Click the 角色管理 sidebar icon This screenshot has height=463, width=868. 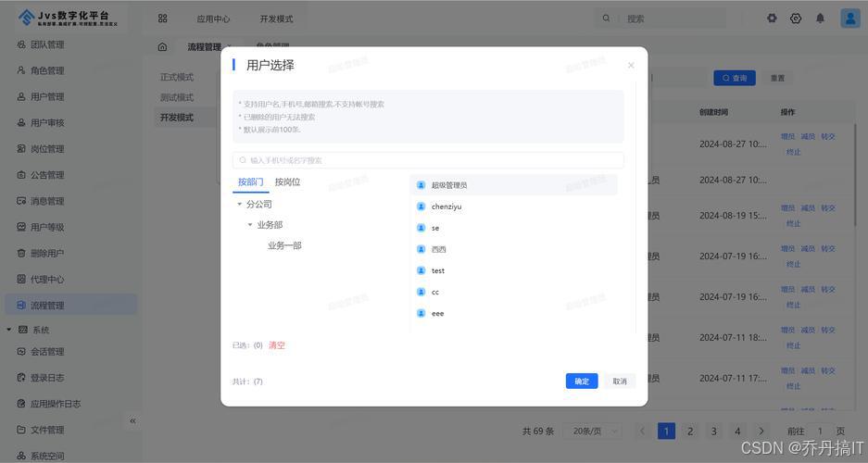coord(21,70)
